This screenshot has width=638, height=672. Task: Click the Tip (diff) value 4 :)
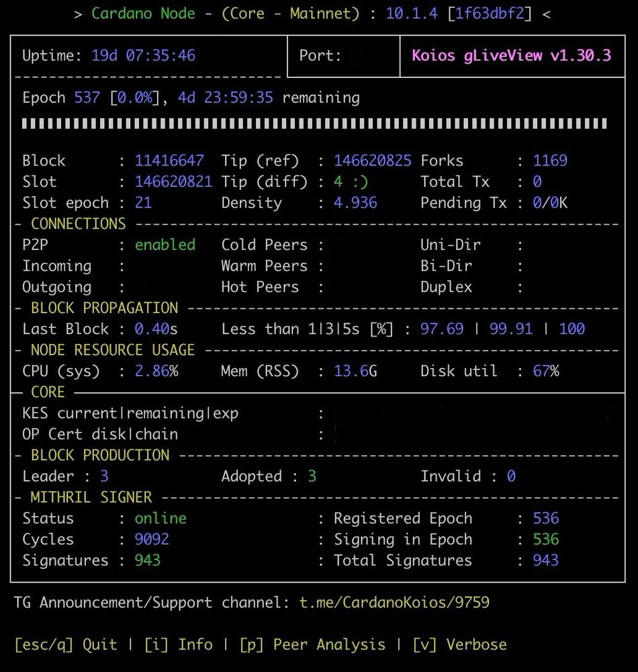[351, 181]
